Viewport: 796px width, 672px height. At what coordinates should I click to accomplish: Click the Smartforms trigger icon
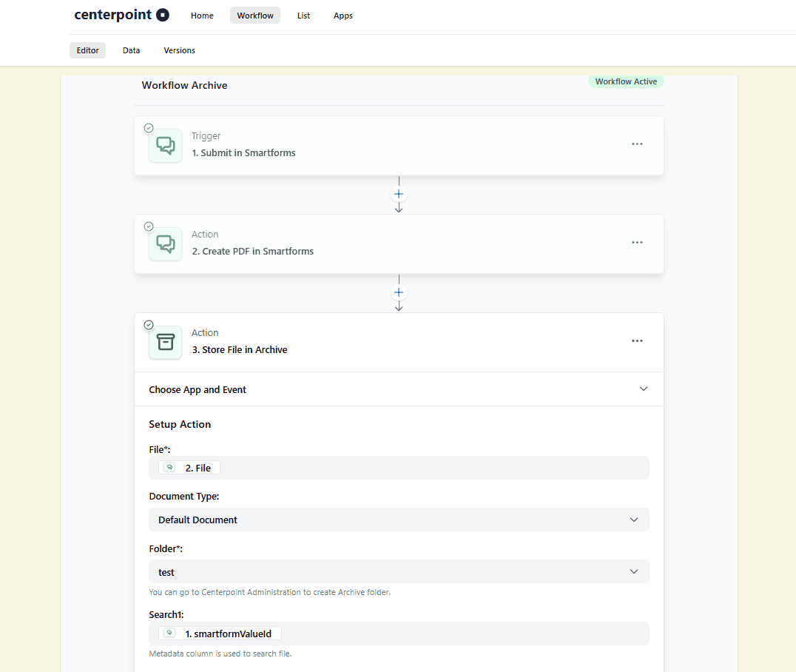coord(164,145)
